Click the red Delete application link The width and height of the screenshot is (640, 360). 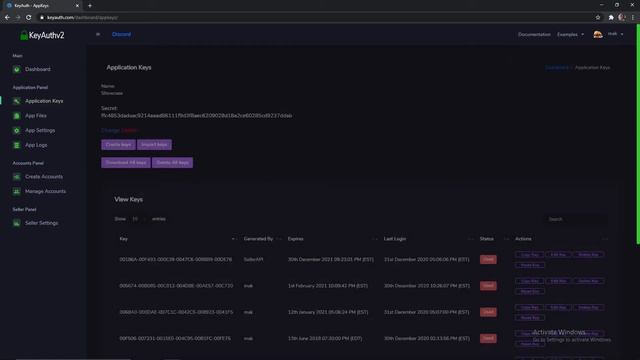(x=129, y=130)
